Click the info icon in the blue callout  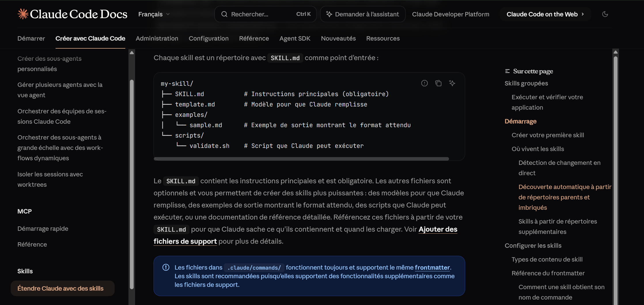click(166, 267)
